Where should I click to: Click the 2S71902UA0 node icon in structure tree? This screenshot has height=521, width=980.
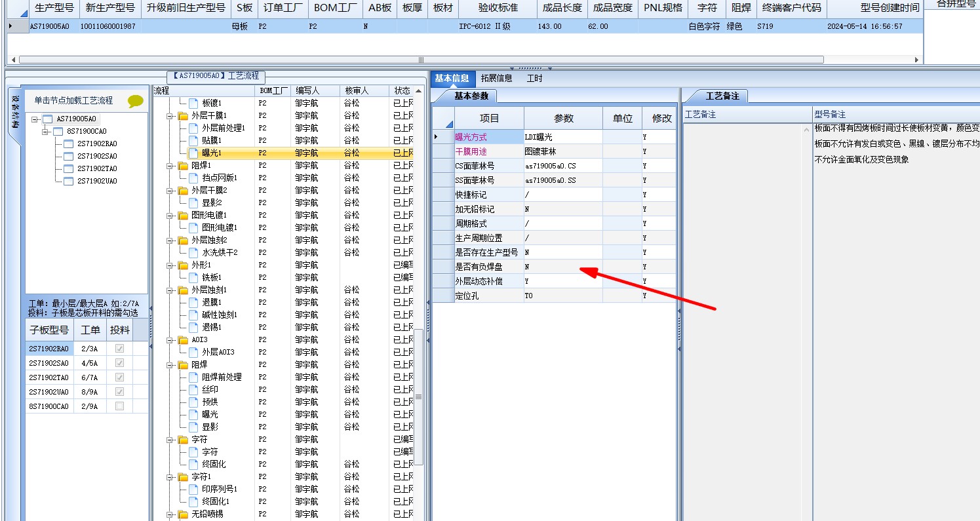coord(68,181)
